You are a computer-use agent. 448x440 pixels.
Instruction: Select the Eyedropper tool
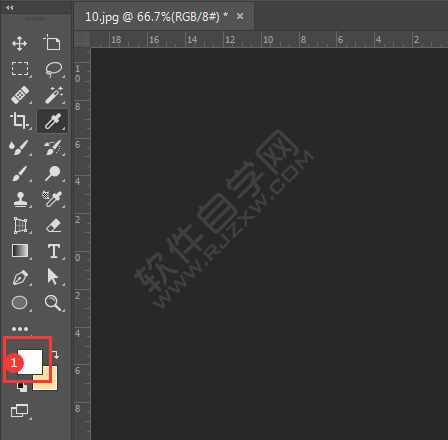click(53, 121)
